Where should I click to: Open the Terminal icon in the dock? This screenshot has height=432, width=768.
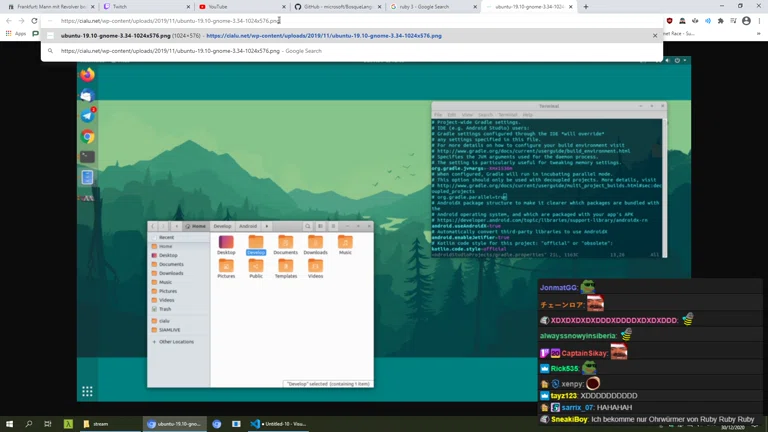pos(87,157)
